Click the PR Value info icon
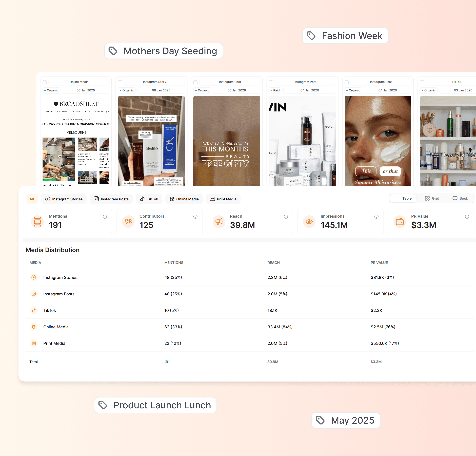This screenshot has height=456, width=476. coord(467,216)
